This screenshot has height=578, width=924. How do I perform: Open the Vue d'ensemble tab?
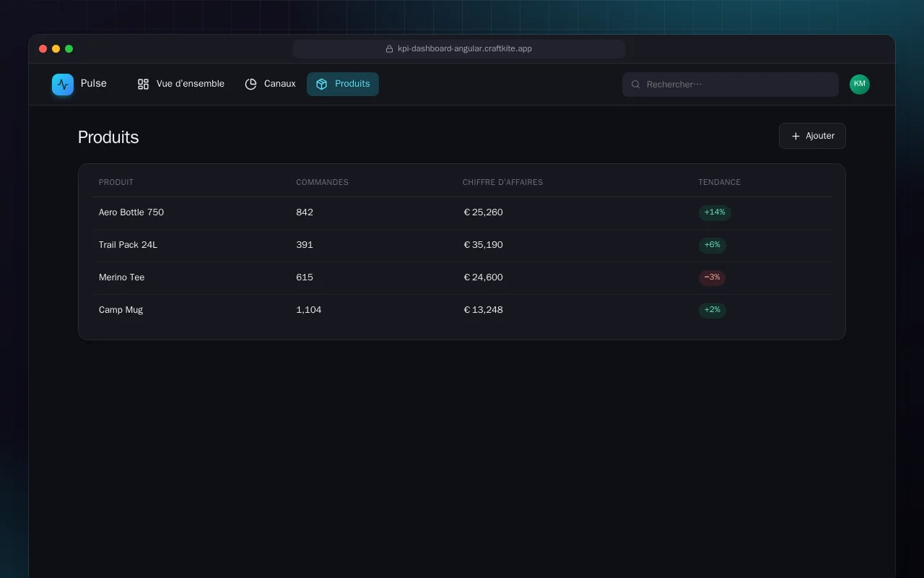[x=181, y=85]
